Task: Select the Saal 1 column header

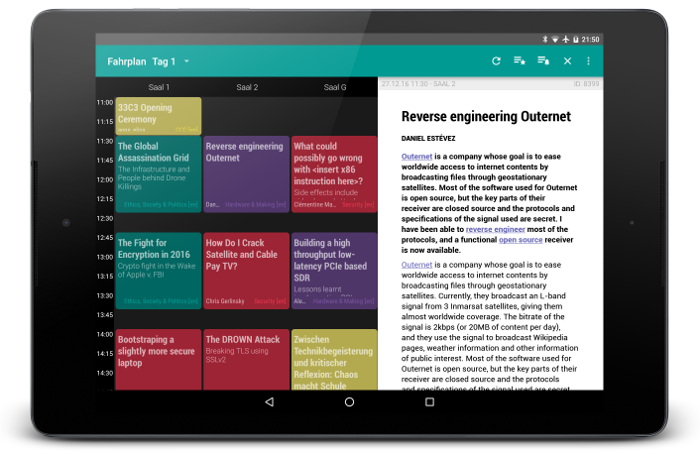Action: pos(158,87)
